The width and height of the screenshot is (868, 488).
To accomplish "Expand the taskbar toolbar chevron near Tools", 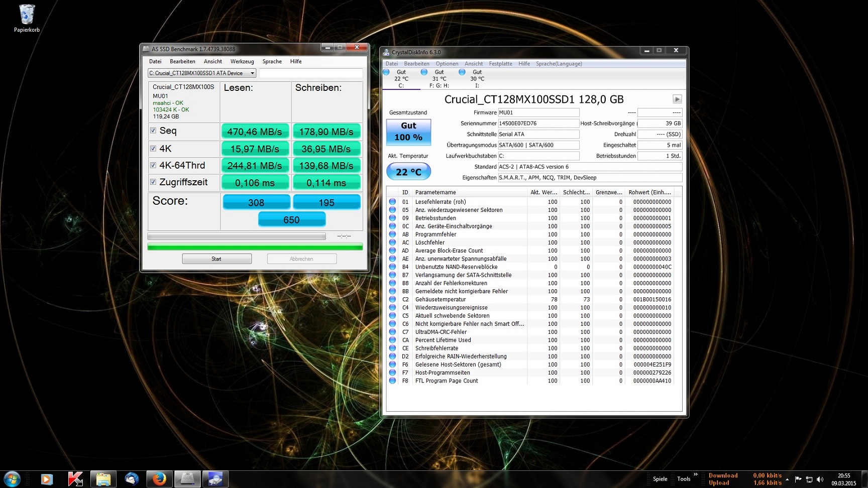I will [x=696, y=474].
